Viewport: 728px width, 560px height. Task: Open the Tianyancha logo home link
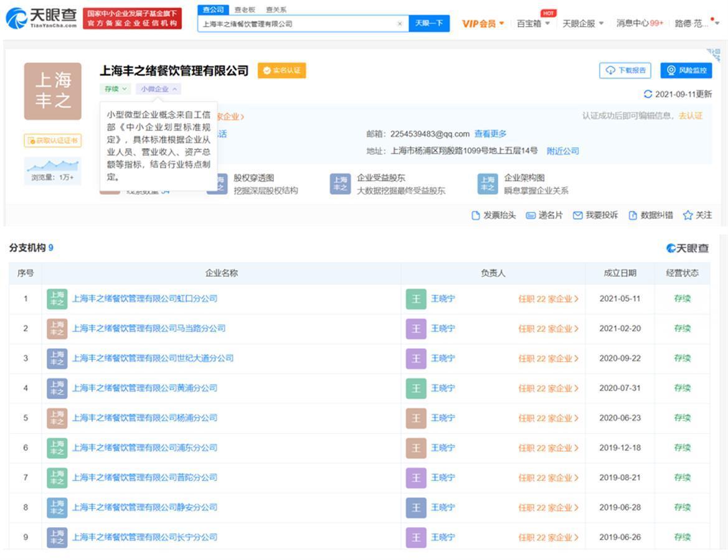pos(41,18)
